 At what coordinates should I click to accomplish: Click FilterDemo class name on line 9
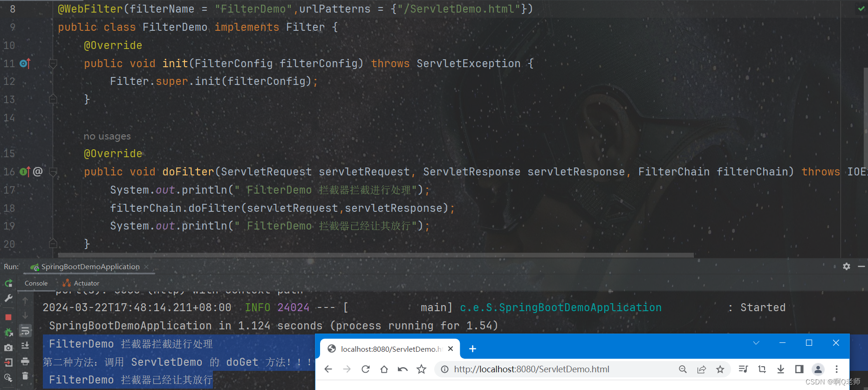pos(175,27)
